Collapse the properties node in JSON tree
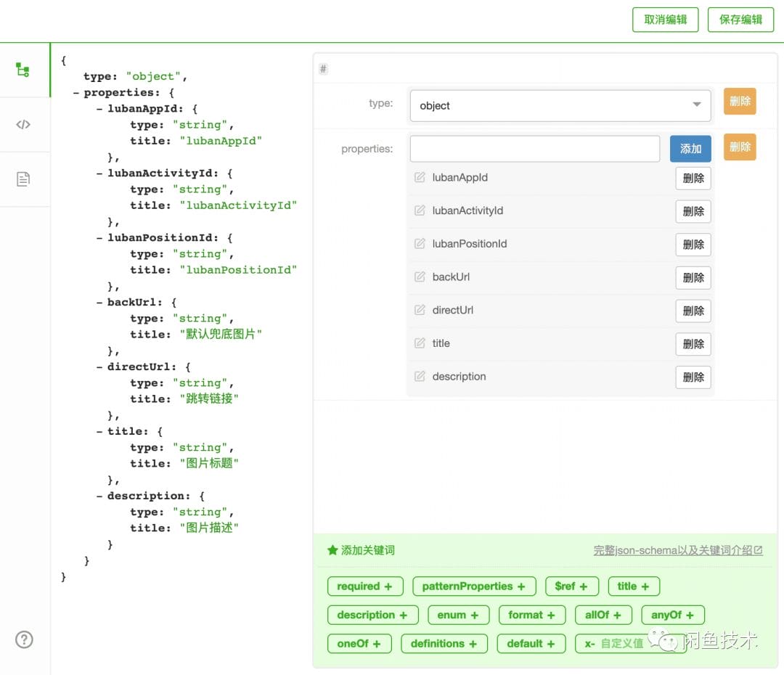 click(76, 93)
